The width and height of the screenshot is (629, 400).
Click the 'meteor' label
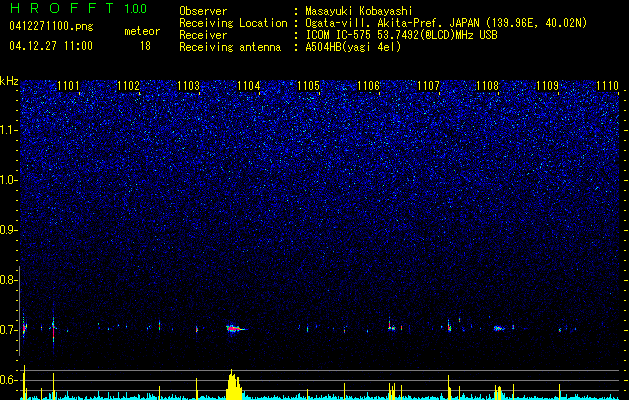(x=142, y=31)
